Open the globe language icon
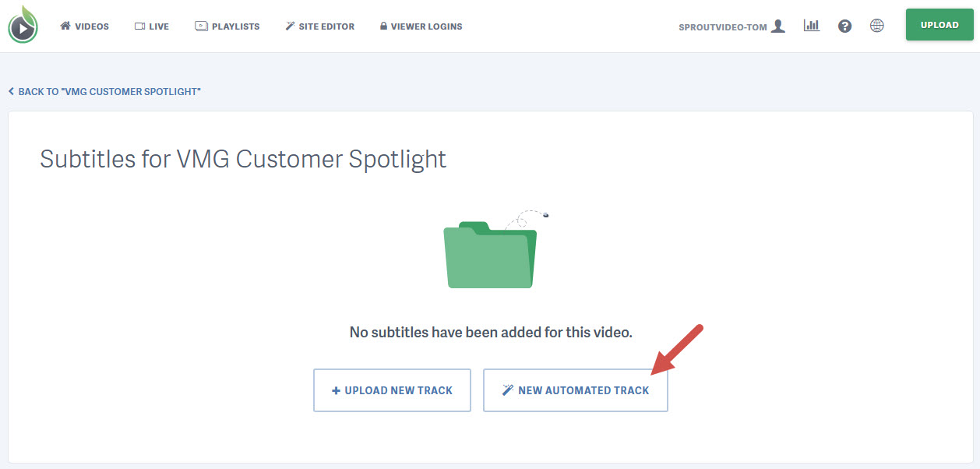The height and width of the screenshot is (469, 980). click(877, 25)
